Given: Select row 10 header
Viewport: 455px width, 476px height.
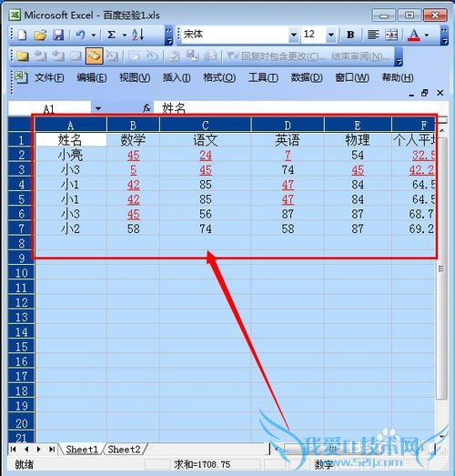Looking at the screenshot, I should (21, 273).
